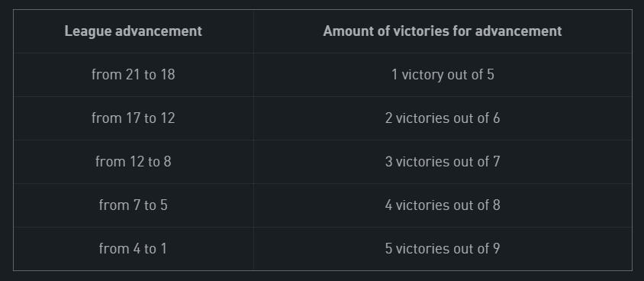Select the 'from 12 to 8' cell
The image size is (644, 281).
[x=134, y=162]
